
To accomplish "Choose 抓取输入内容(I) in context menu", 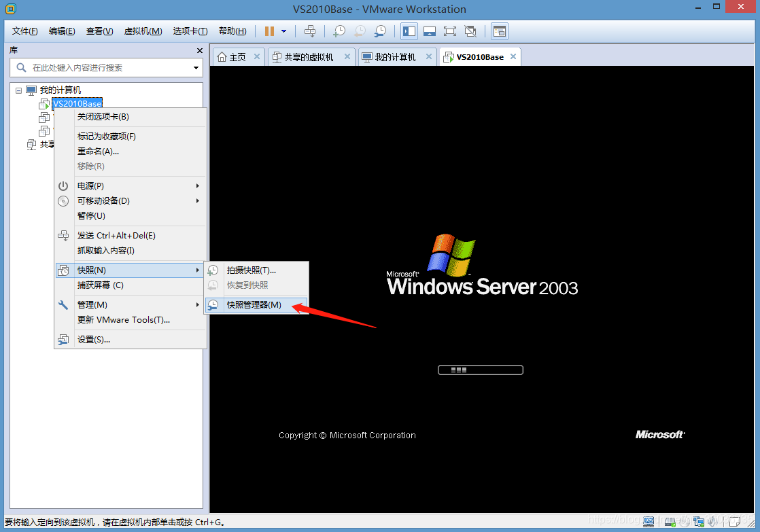I will pos(131,251).
